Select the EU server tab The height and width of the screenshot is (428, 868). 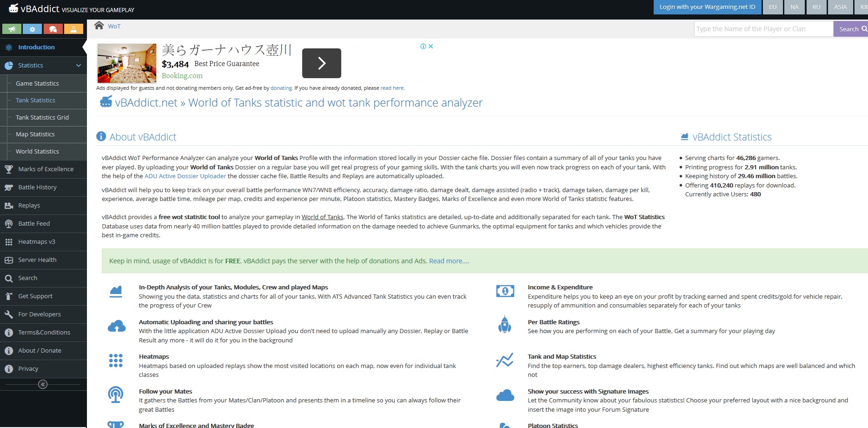coord(773,7)
